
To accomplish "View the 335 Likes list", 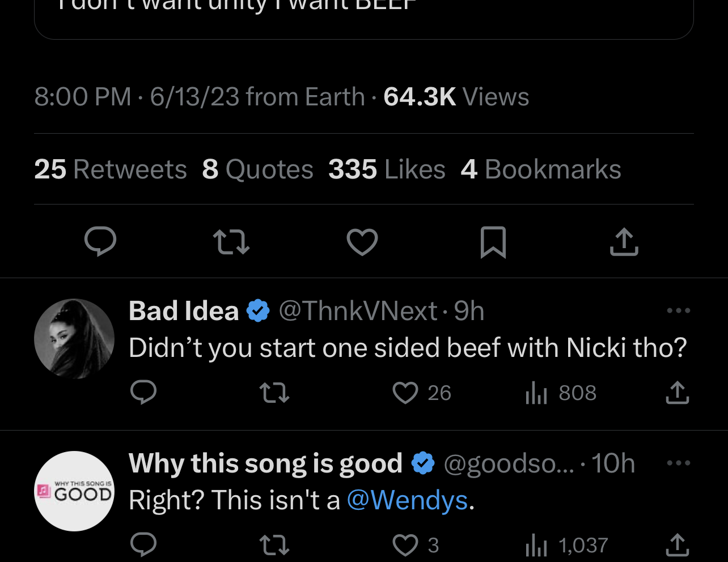I will (x=387, y=169).
